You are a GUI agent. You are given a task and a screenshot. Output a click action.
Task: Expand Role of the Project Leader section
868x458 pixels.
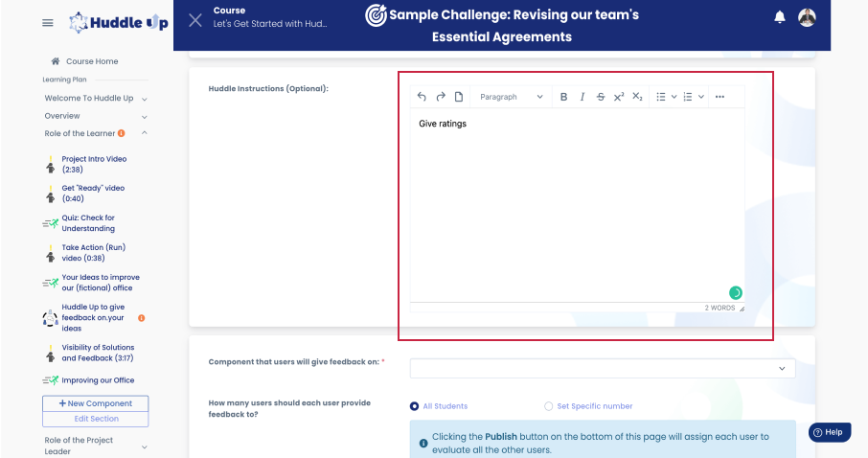(x=145, y=447)
